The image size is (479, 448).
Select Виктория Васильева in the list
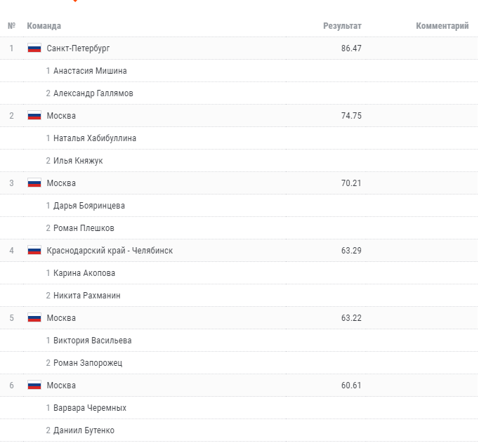point(93,341)
